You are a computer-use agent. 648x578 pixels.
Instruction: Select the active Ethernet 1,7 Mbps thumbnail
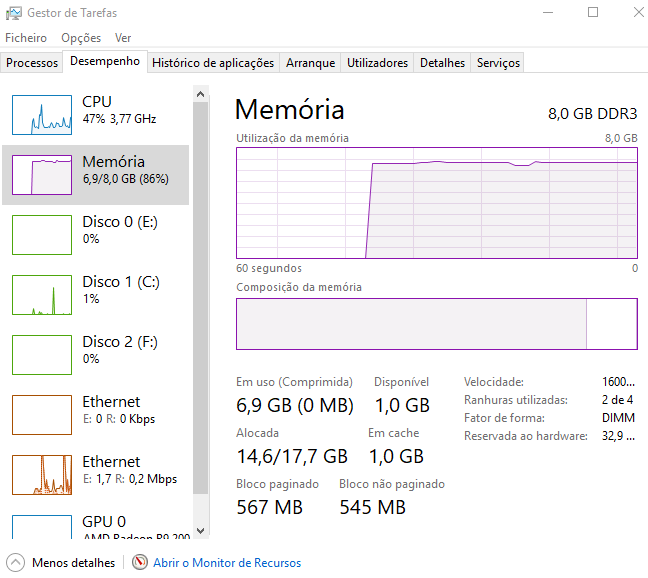point(42,475)
